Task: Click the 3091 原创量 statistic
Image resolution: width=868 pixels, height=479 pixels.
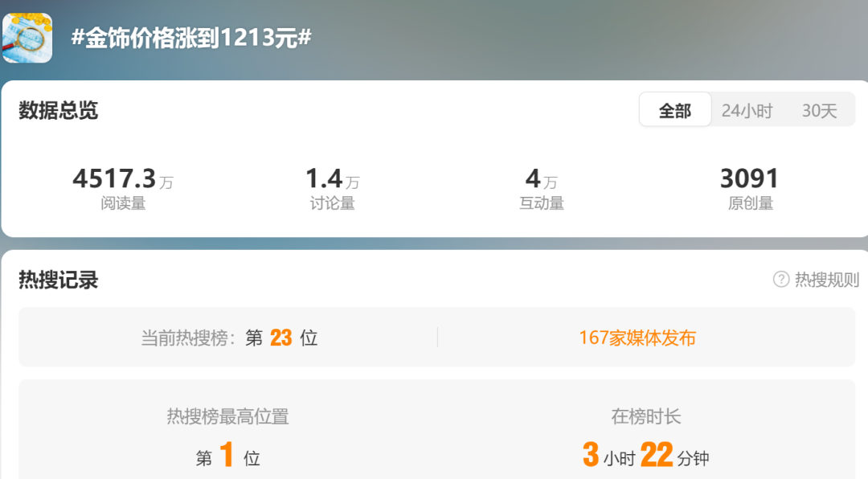Action: tap(750, 188)
